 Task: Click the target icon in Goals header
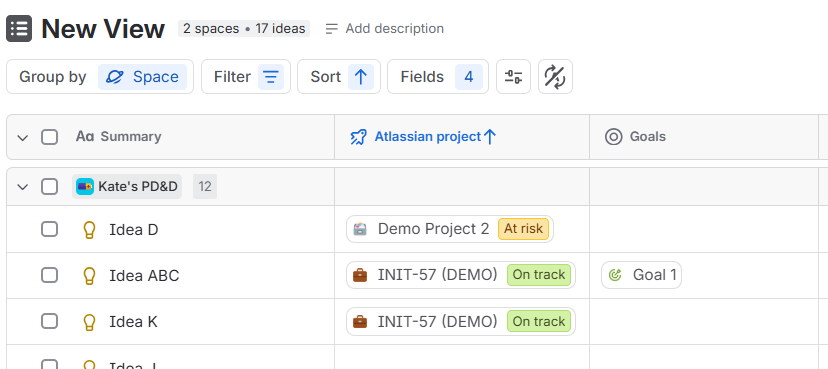613,137
